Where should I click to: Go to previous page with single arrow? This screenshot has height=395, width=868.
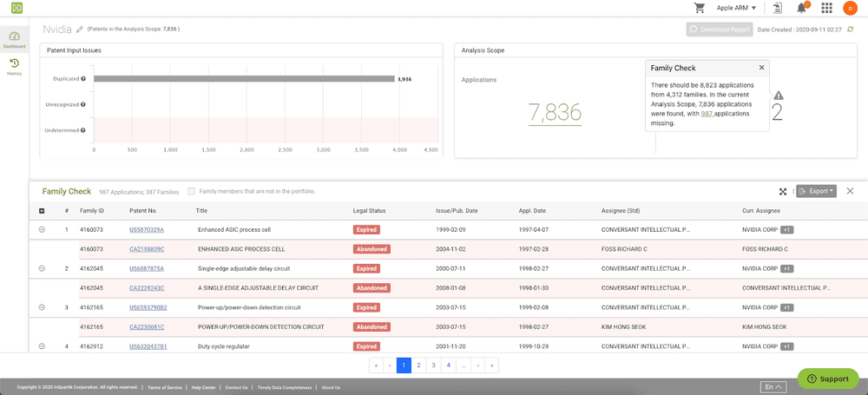click(x=391, y=365)
